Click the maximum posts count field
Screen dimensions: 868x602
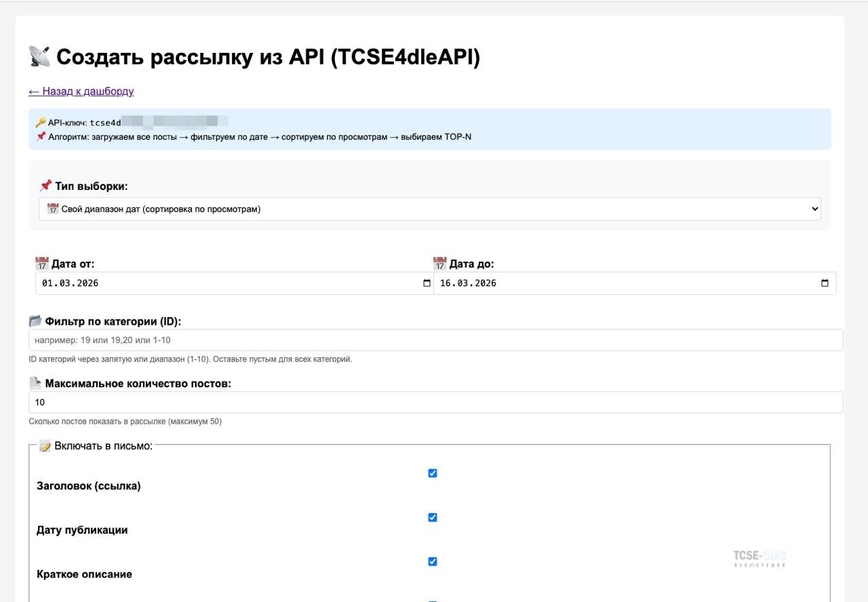coord(435,403)
